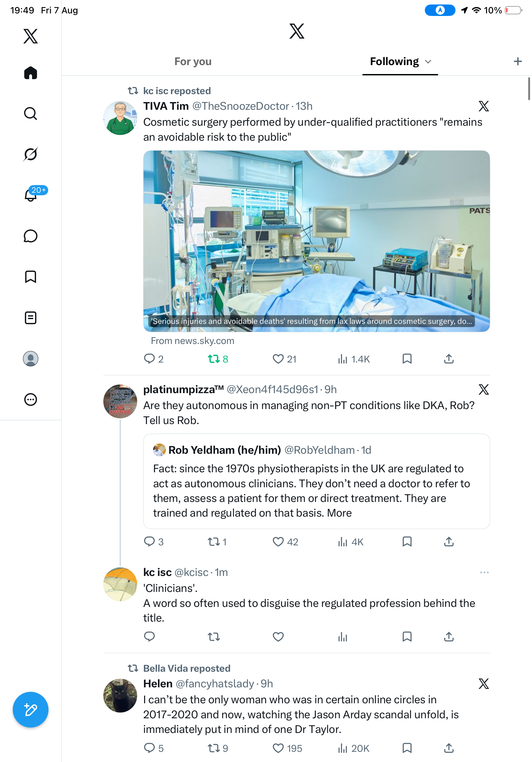
Task: Open @fancyhatslady profile handle
Action: coord(215,684)
